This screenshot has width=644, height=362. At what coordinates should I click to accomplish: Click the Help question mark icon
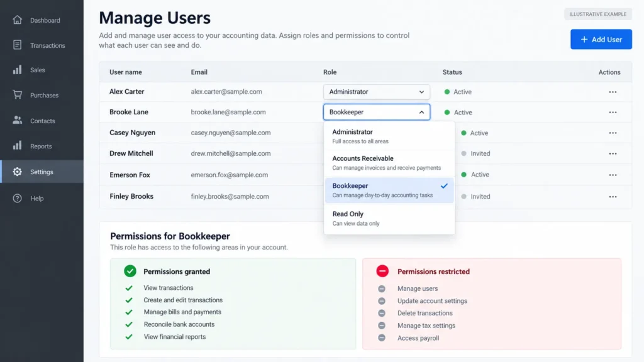[x=17, y=198]
